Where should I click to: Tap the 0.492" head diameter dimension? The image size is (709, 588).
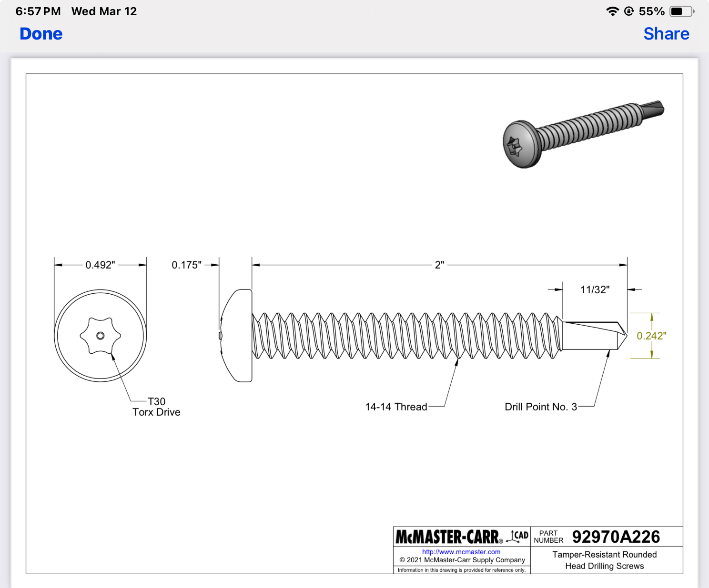point(100,265)
